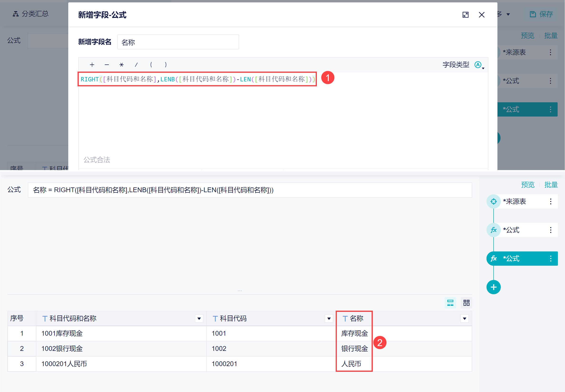
Task: Open 来源表 step's three-dot menu
Action: [551, 201]
